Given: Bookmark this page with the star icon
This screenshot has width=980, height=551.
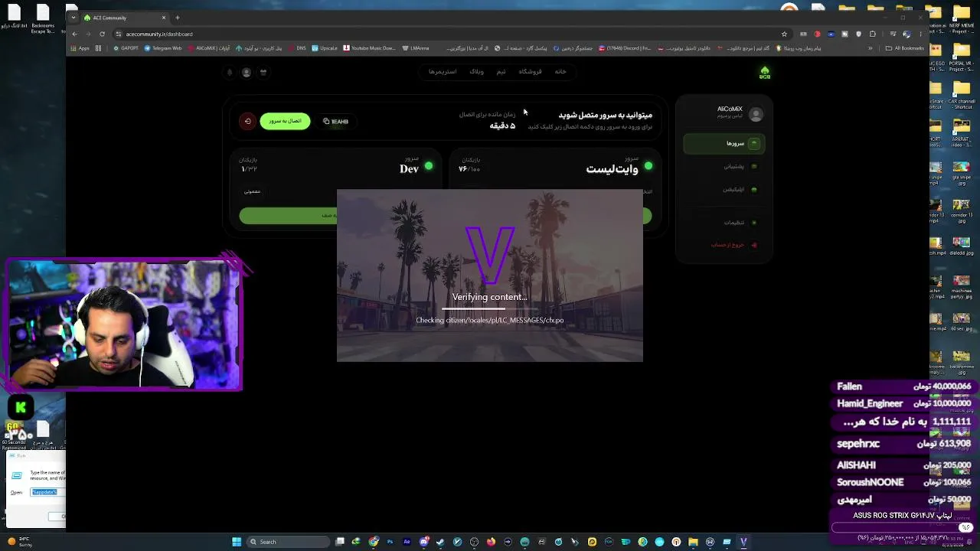Looking at the screenshot, I should point(784,34).
